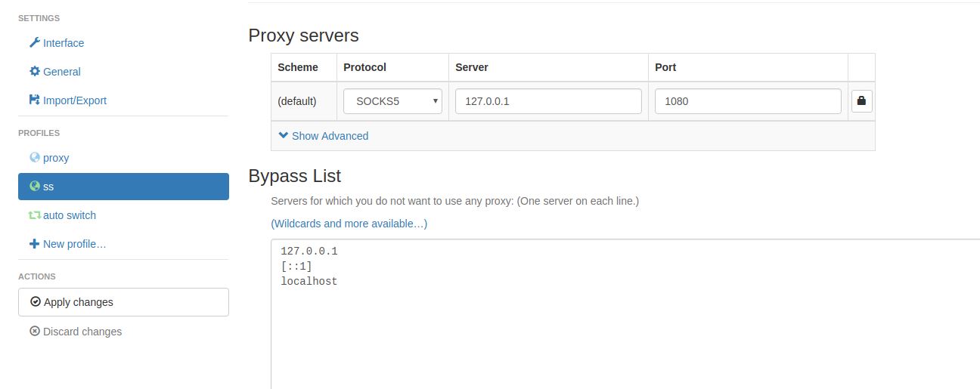
Task: Click the check-circle icon in Apply changes
Action: [x=36, y=302]
